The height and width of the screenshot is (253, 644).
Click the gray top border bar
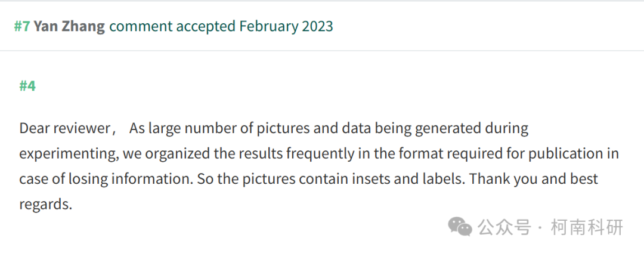pyautogui.click(x=322, y=1)
